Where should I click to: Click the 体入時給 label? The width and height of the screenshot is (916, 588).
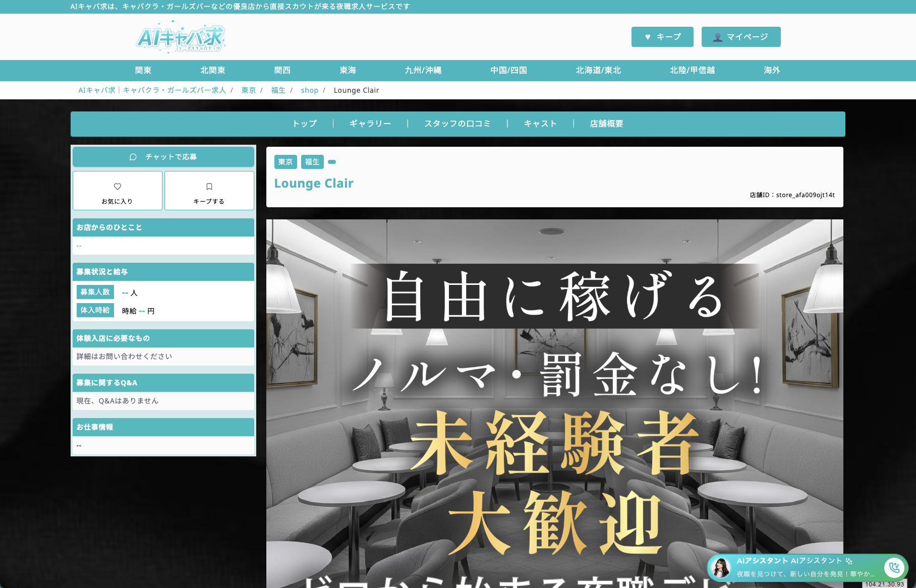coord(95,310)
